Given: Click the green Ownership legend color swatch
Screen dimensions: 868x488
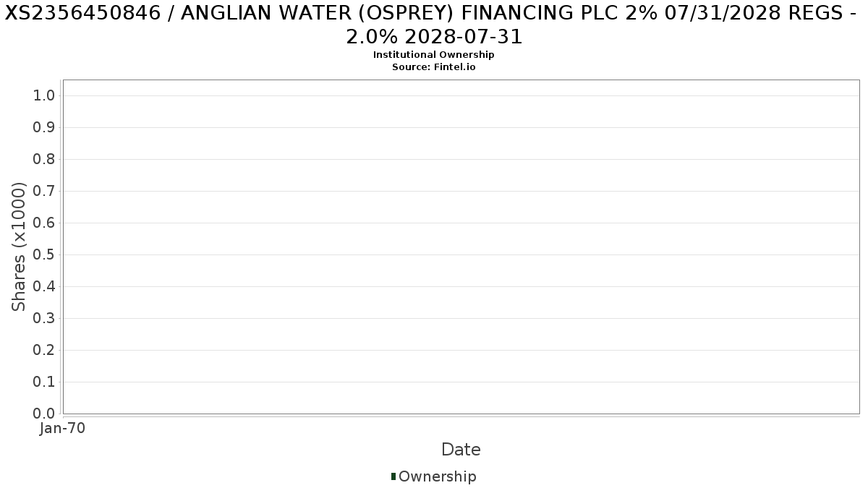Looking at the screenshot, I should click(x=393, y=476).
